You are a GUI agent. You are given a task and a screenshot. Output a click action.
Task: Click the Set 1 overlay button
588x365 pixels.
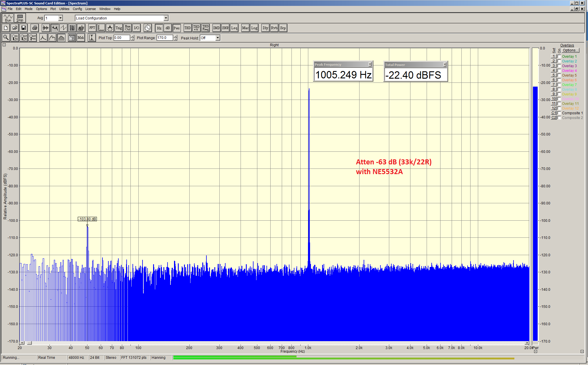click(x=554, y=56)
